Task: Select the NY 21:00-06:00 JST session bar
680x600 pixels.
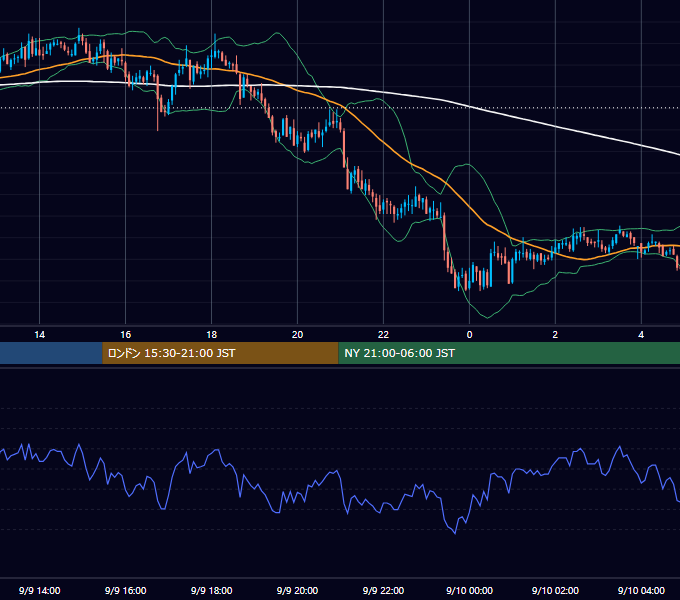Action: point(509,353)
